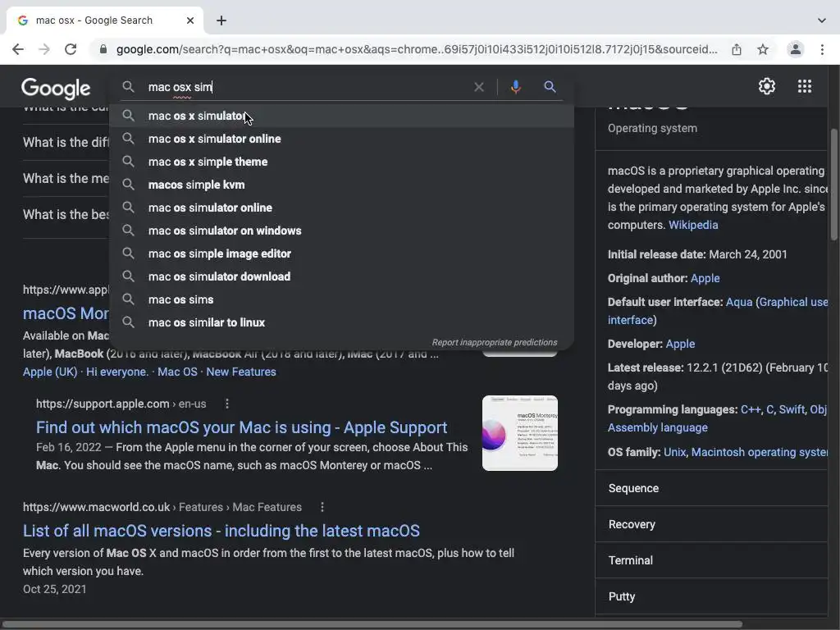Open the Chrome profile avatar
Image resolution: width=840 pixels, height=630 pixels.
coord(796,49)
